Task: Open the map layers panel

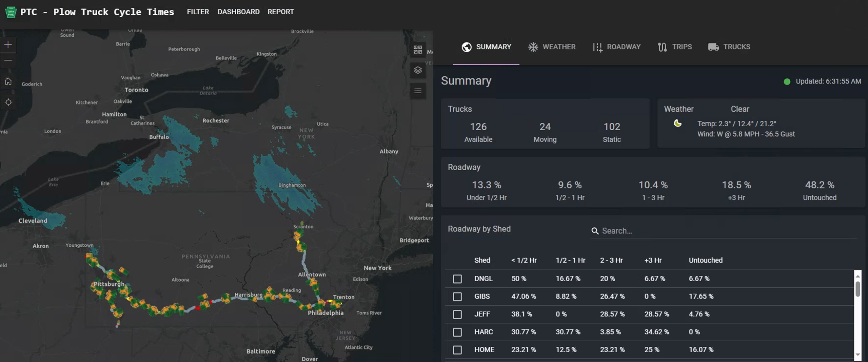Action: point(418,71)
